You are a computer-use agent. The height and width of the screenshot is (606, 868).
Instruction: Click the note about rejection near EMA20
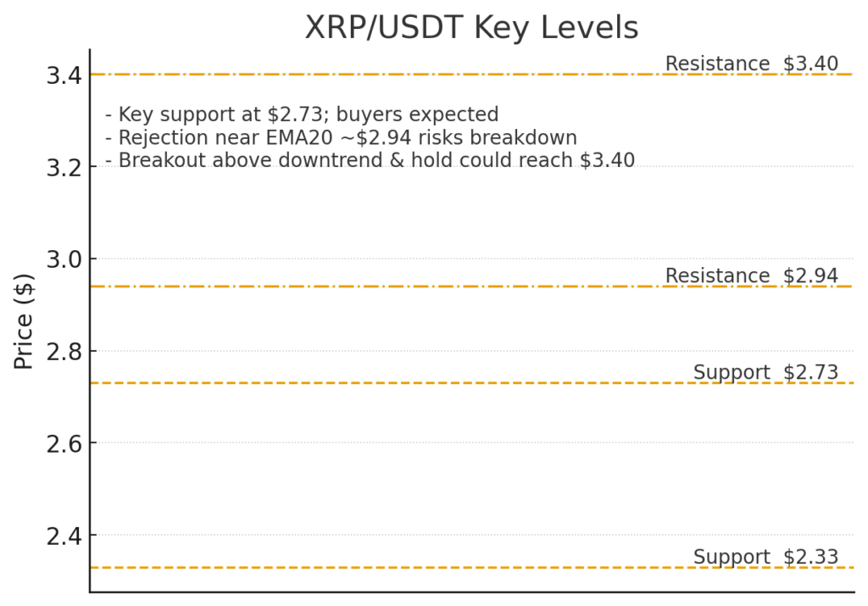341,137
